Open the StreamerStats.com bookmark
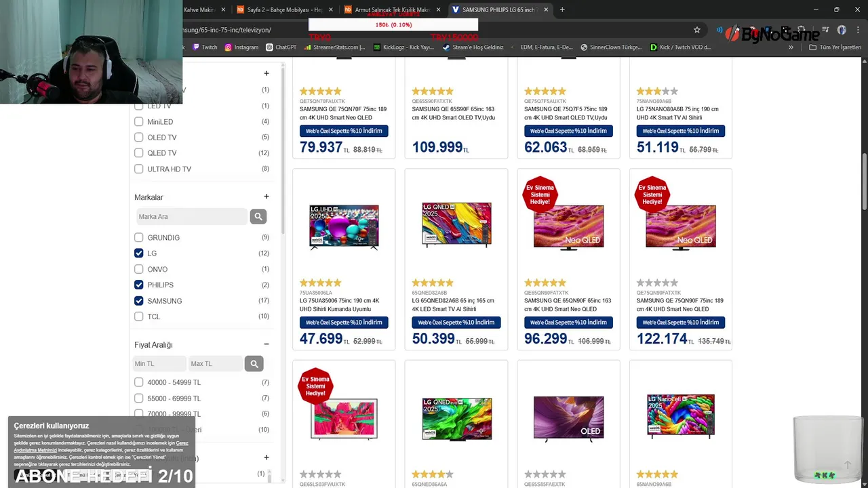Screen dimensions: 868x488 (334, 47)
